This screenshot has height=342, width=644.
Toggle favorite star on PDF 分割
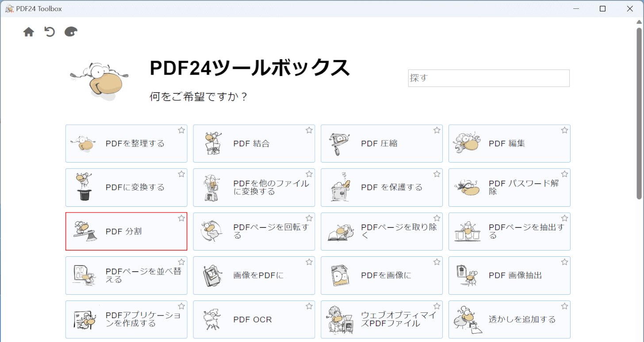(x=181, y=218)
